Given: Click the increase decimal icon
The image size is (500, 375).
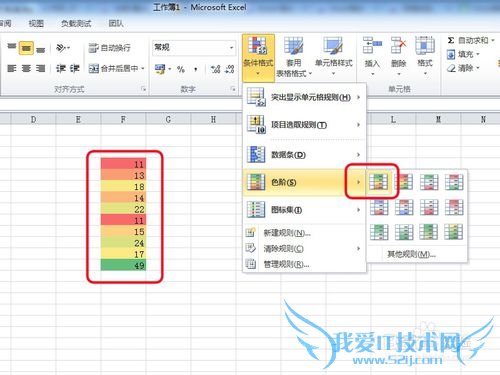Looking at the screenshot, I should pyautogui.click(x=215, y=69).
